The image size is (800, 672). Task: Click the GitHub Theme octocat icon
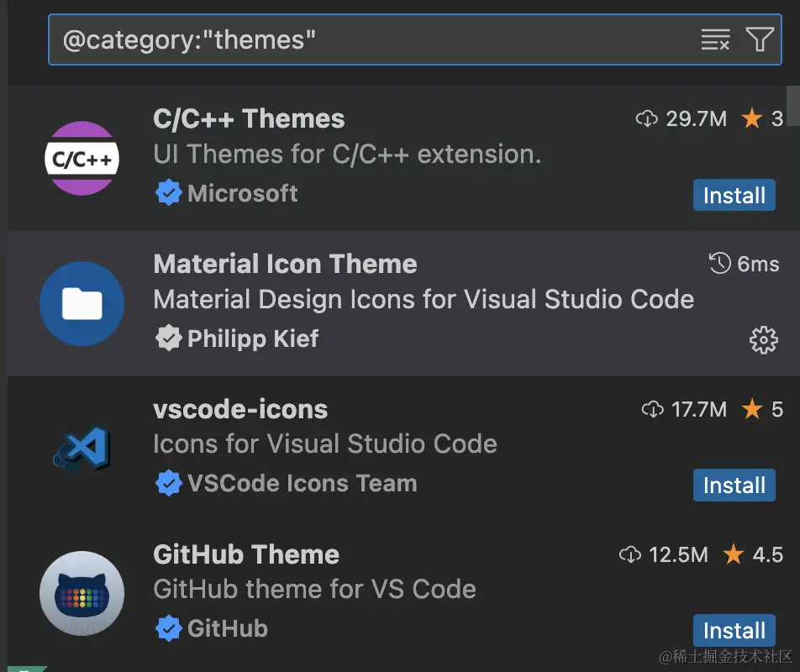[x=82, y=593]
